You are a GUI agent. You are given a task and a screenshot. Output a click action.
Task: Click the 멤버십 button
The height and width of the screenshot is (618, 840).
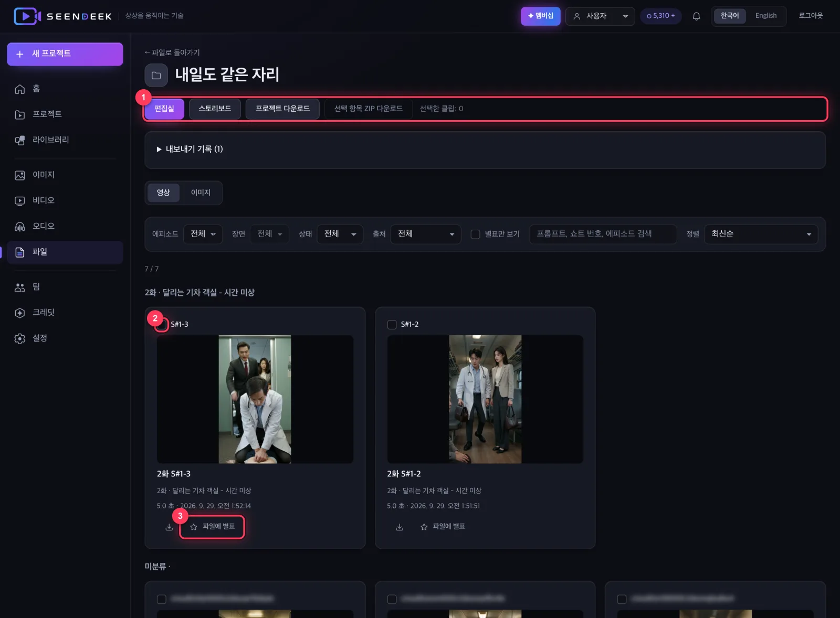pyautogui.click(x=541, y=16)
